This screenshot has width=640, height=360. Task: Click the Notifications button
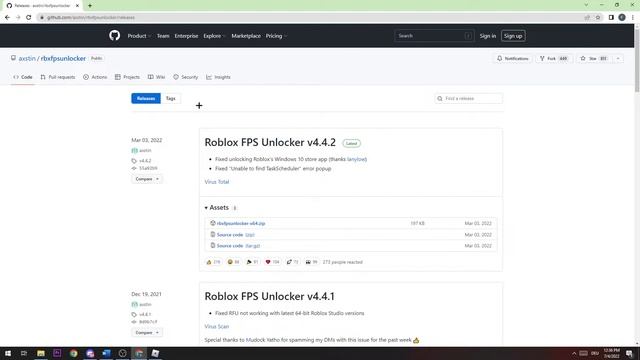pyautogui.click(x=513, y=59)
